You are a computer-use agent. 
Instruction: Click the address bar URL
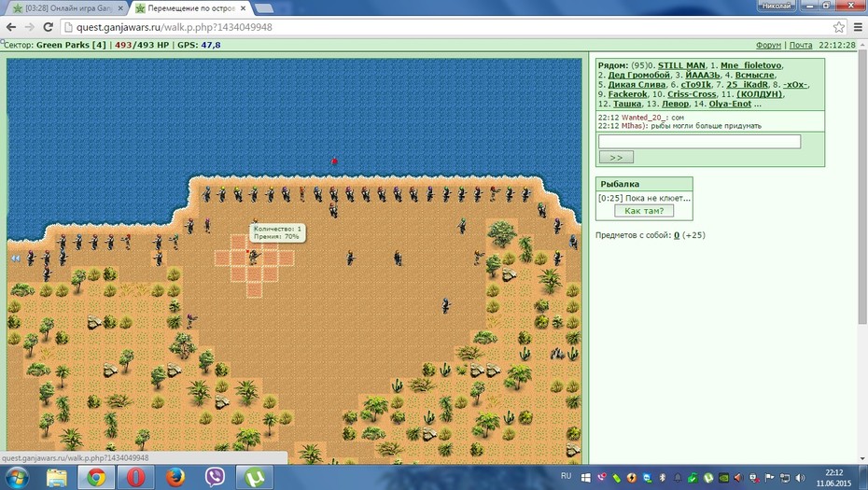point(174,27)
